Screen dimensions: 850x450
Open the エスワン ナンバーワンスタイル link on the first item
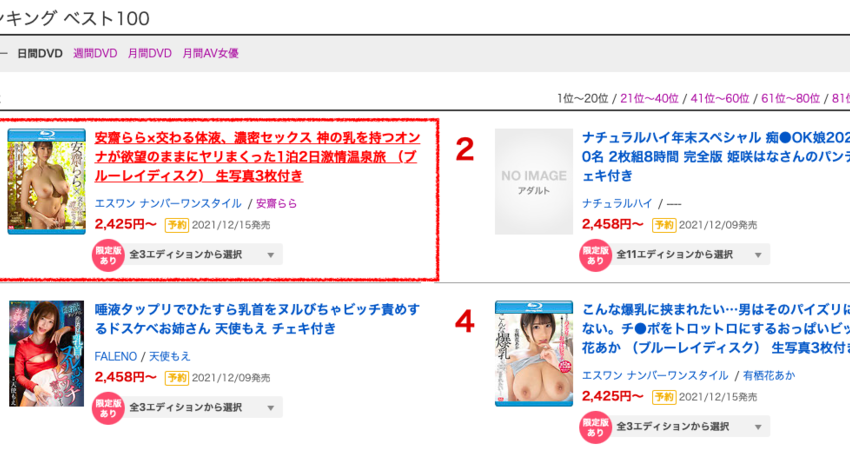point(168,203)
